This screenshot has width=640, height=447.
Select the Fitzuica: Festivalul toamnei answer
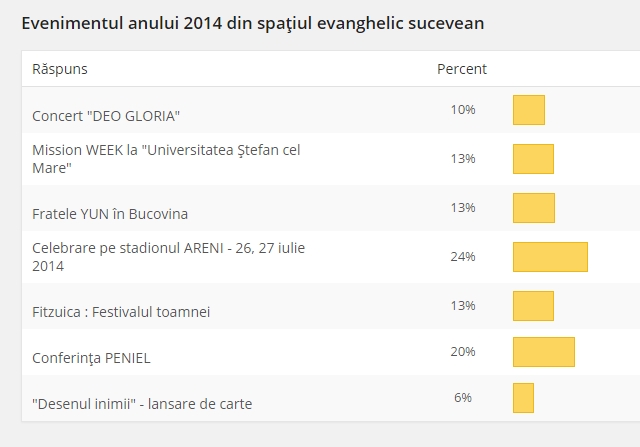pyautogui.click(x=121, y=312)
